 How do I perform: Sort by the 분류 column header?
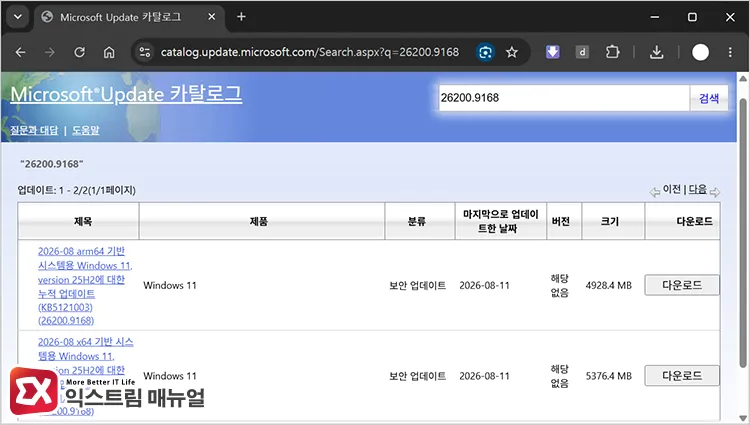pyautogui.click(x=419, y=221)
